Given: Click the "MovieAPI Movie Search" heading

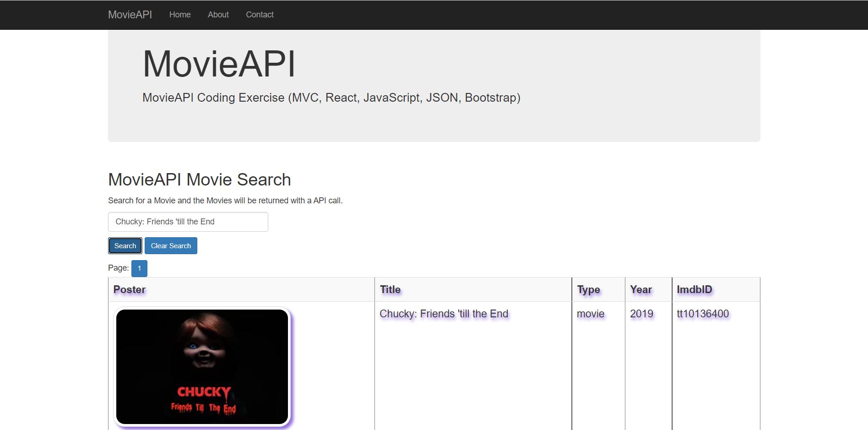Looking at the screenshot, I should (x=200, y=180).
